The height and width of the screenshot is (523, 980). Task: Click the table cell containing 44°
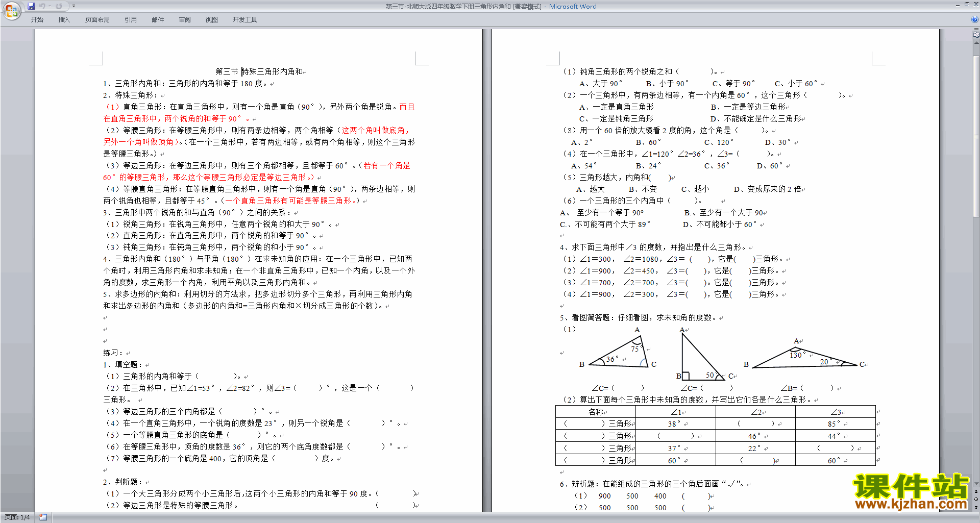pyautogui.click(x=836, y=436)
